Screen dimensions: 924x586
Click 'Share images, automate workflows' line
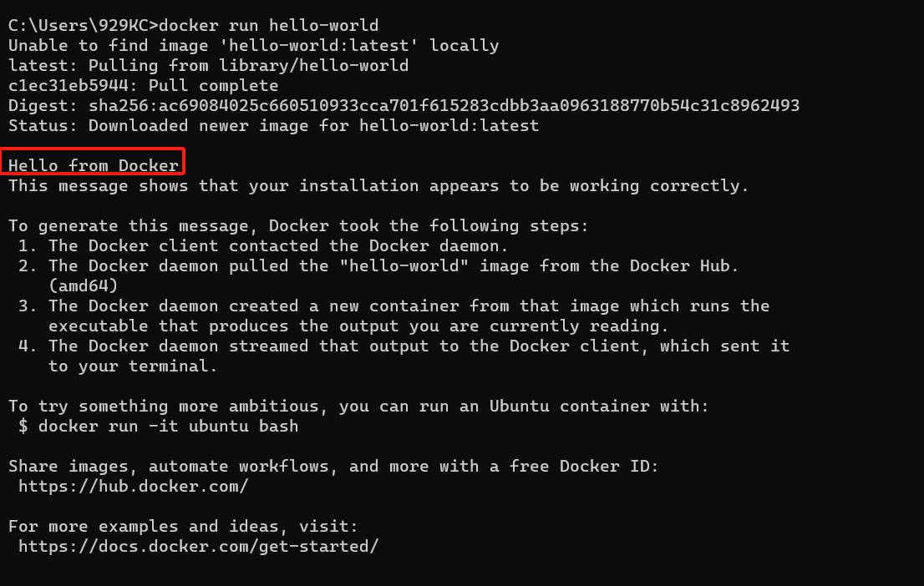tap(333, 467)
